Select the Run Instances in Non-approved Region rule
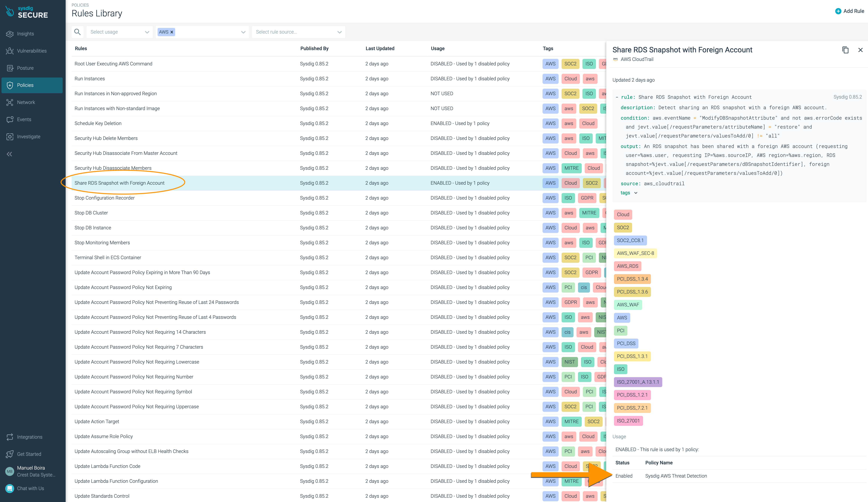 pos(115,94)
